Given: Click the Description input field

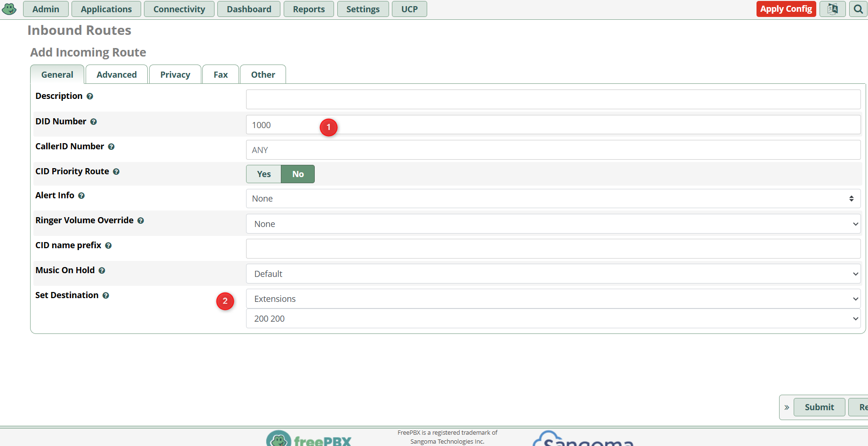Looking at the screenshot, I should coord(553,99).
